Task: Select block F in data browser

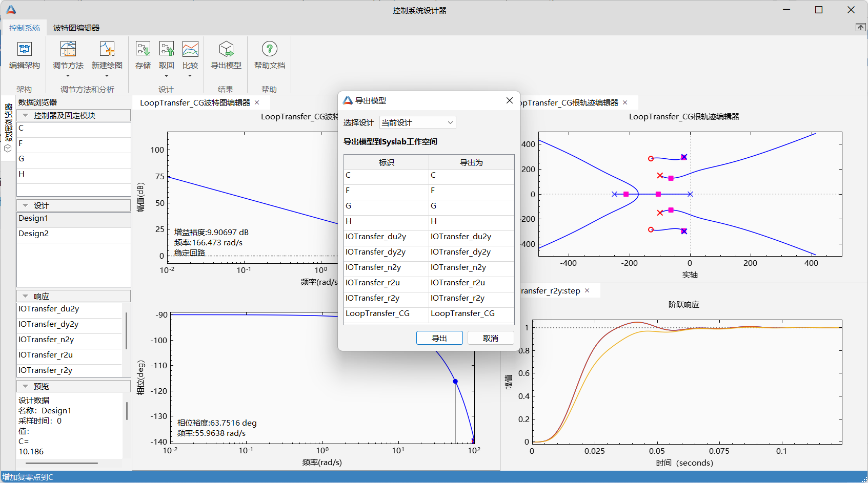Action: [74, 145]
